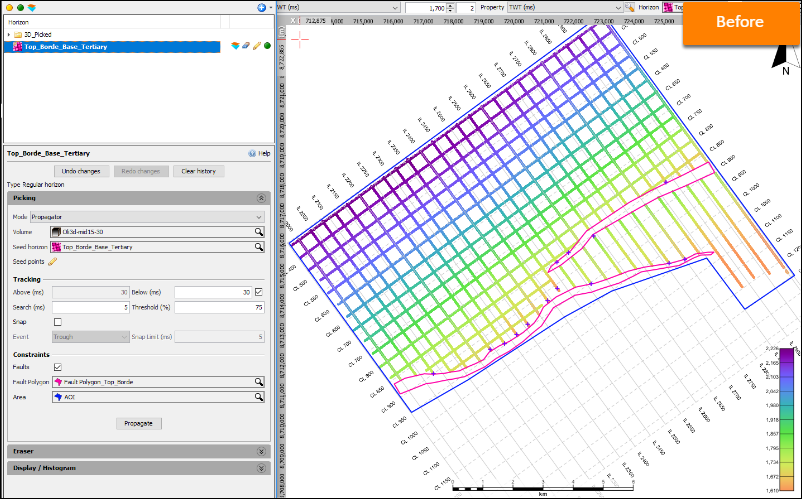This screenshot has width=802, height=499.
Task: Click the pencil icon on Top_Borde_Base_Tertiary row
Action: (x=257, y=46)
